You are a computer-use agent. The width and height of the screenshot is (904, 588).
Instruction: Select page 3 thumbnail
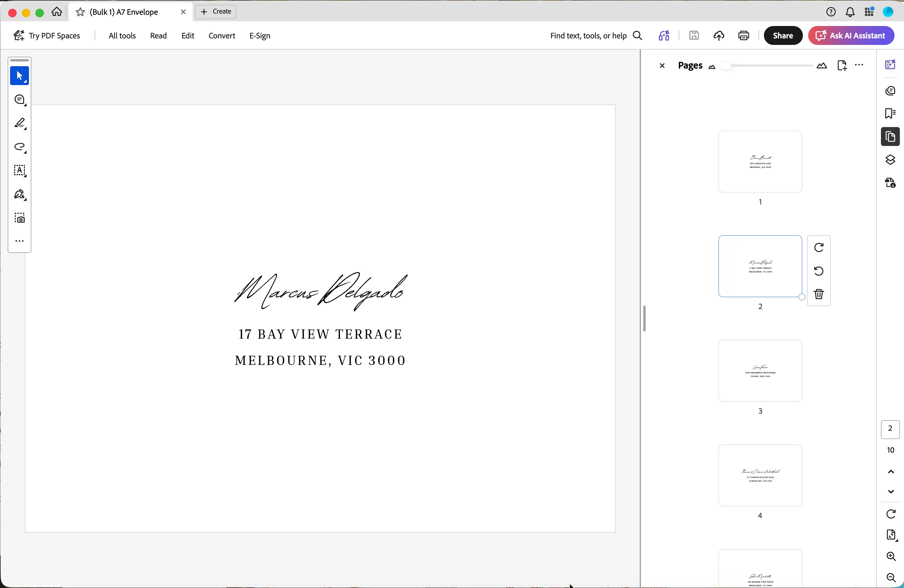coord(760,371)
